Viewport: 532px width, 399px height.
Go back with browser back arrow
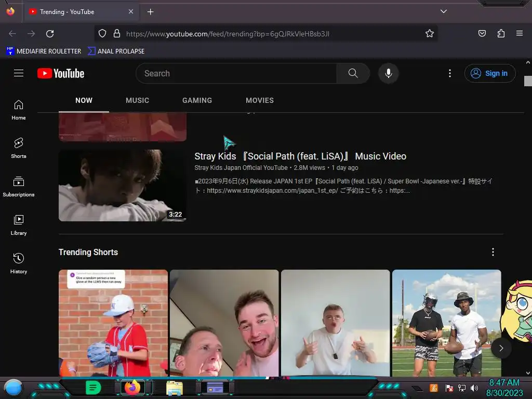12,34
